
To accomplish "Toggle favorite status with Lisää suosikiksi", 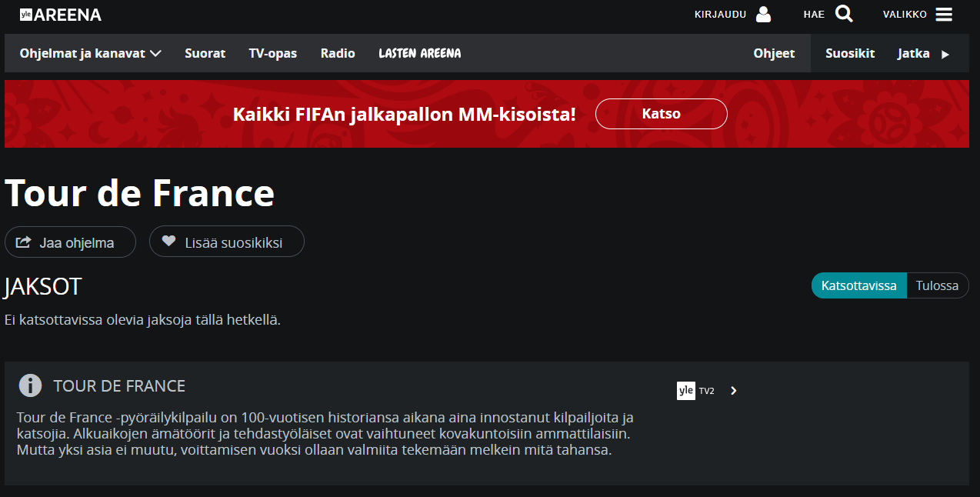I will 226,242.
